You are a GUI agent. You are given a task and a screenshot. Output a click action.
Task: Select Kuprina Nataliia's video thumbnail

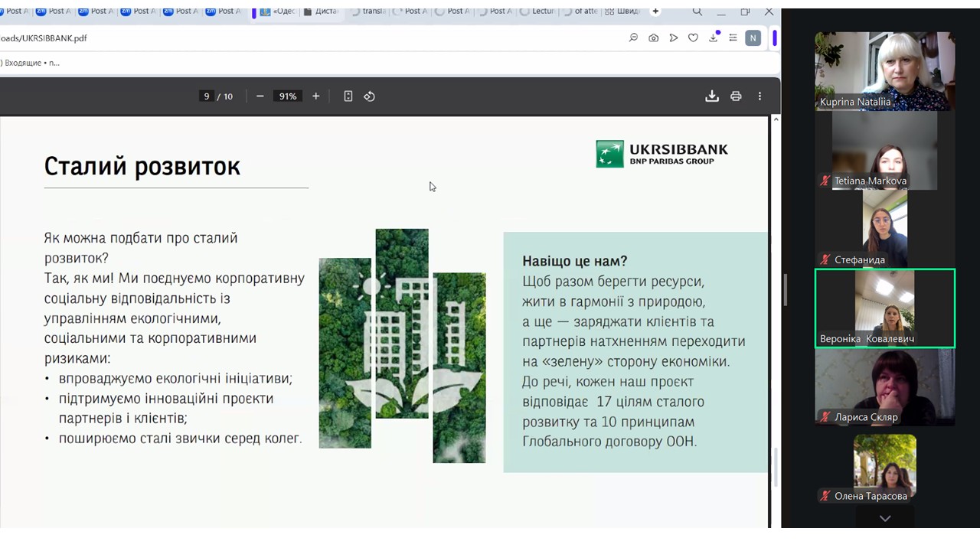click(x=884, y=71)
